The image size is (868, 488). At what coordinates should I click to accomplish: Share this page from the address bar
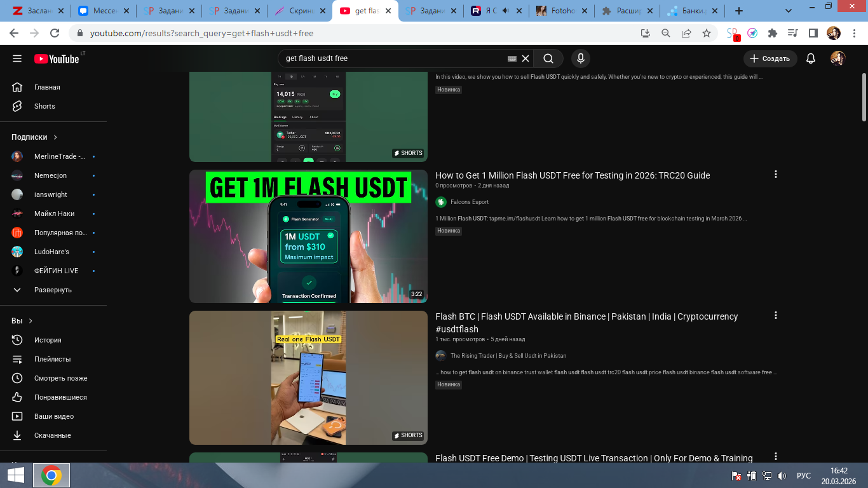coord(686,33)
